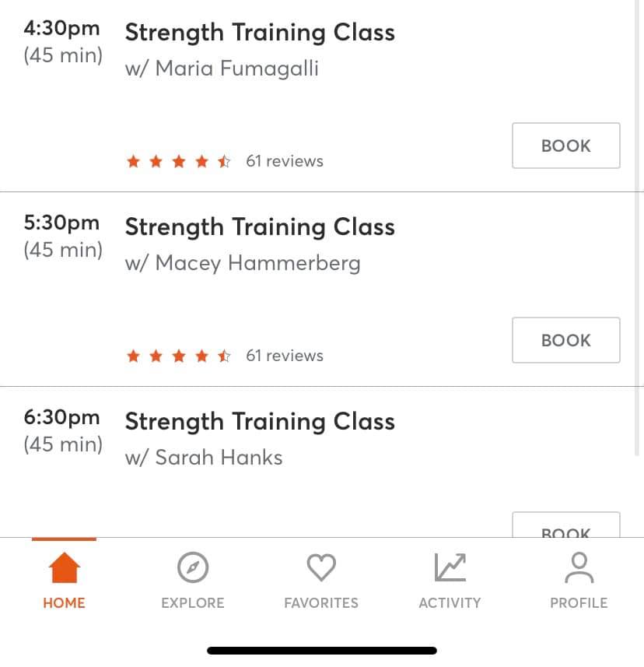Screen dimensions: 644x667
Task: Open the 6:30pm Strength Training Class title
Action: [260, 422]
